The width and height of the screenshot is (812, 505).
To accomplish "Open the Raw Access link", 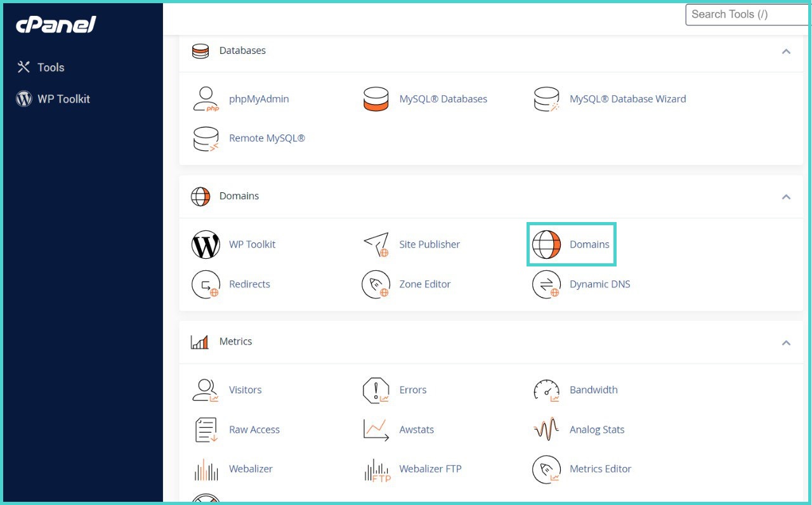I will [254, 430].
